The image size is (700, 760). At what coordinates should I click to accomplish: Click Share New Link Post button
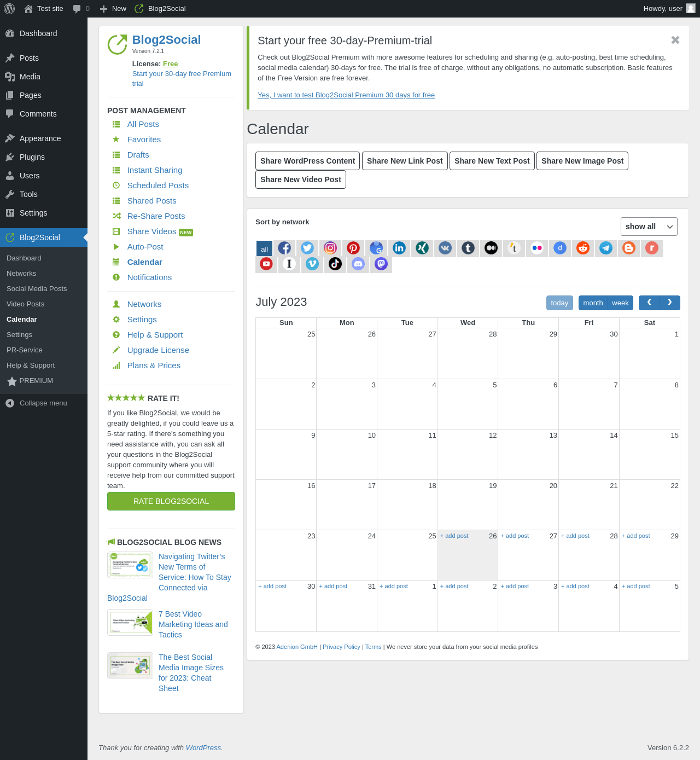pos(405,161)
